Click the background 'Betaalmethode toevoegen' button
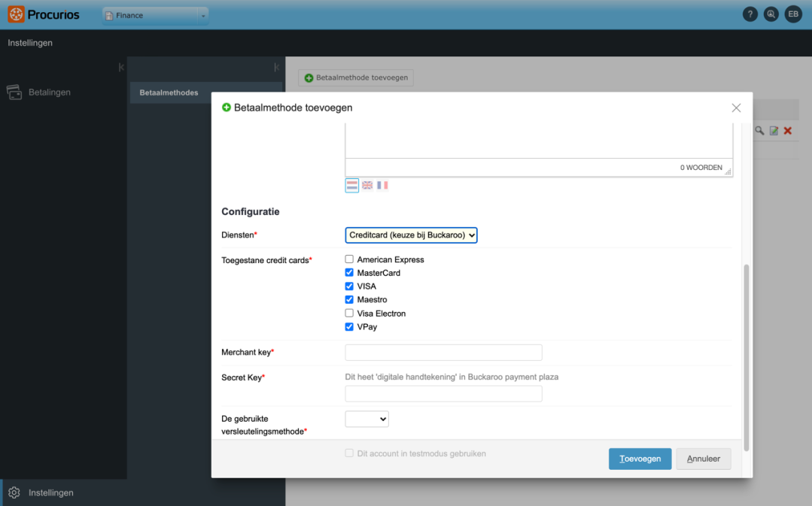 click(x=356, y=77)
